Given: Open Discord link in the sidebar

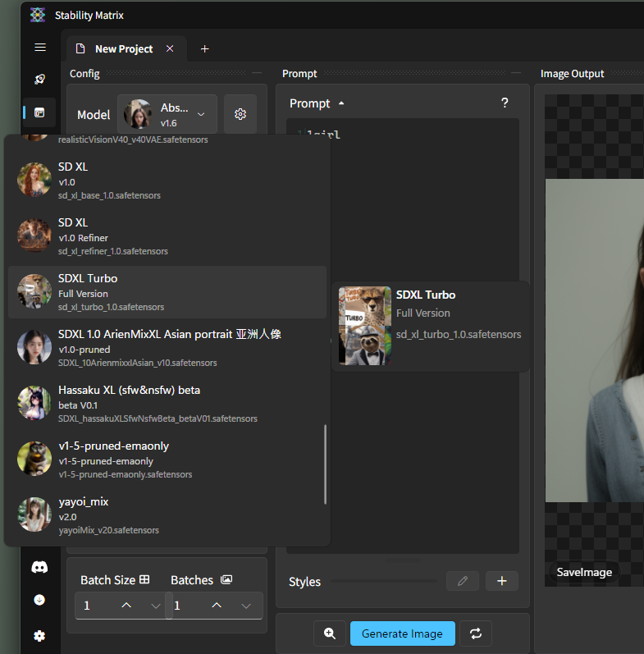Looking at the screenshot, I should point(39,567).
